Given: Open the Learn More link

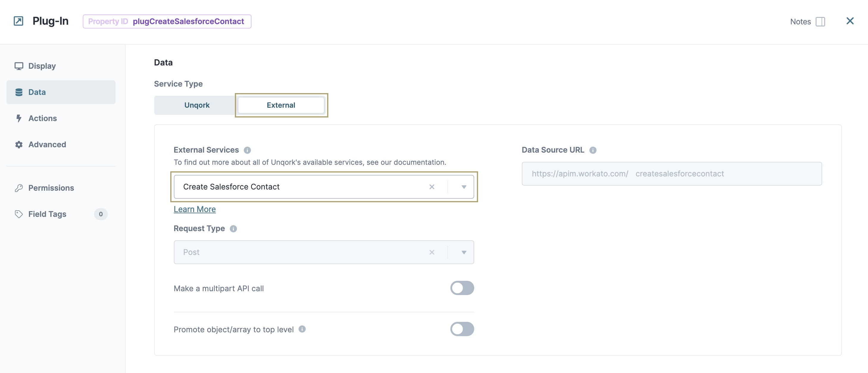Looking at the screenshot, I should [194, 209].
